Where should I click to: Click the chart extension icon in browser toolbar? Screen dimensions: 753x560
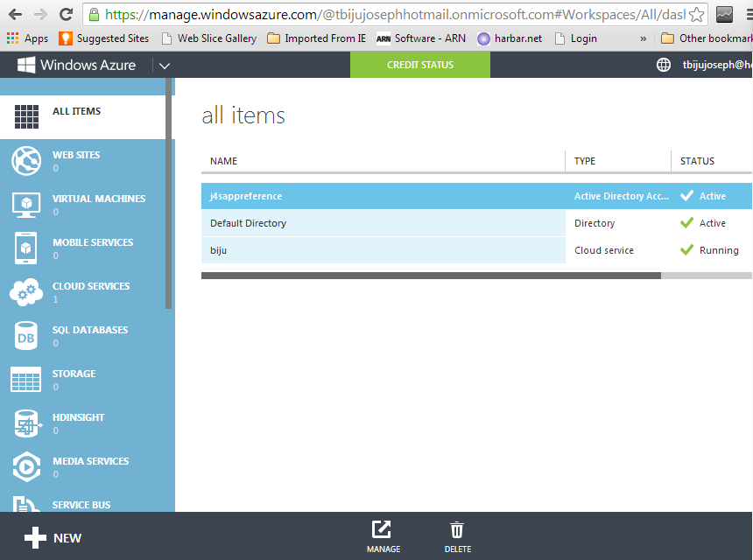pyautogui.click(x=724, y=14)
